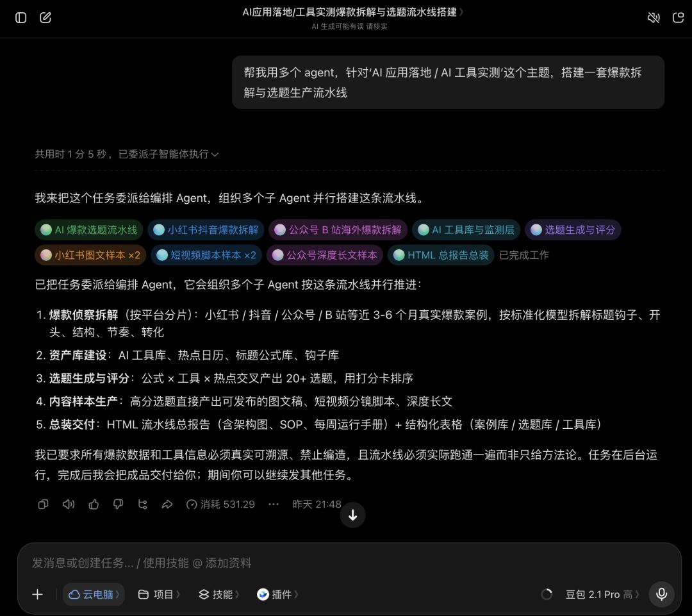Open the 插件 menu
This screenshot has width=692, height=616.
277,594
